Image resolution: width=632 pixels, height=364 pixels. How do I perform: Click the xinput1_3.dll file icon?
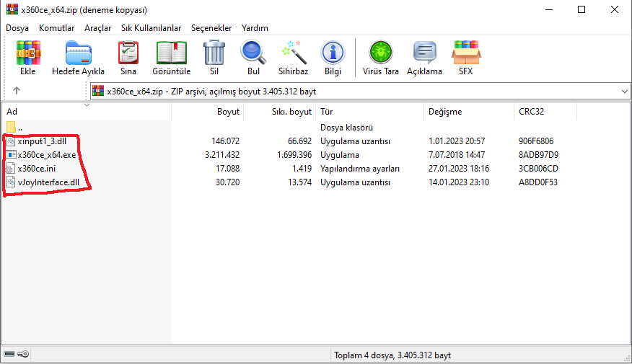pyautogui.click(x=11, y=141)
